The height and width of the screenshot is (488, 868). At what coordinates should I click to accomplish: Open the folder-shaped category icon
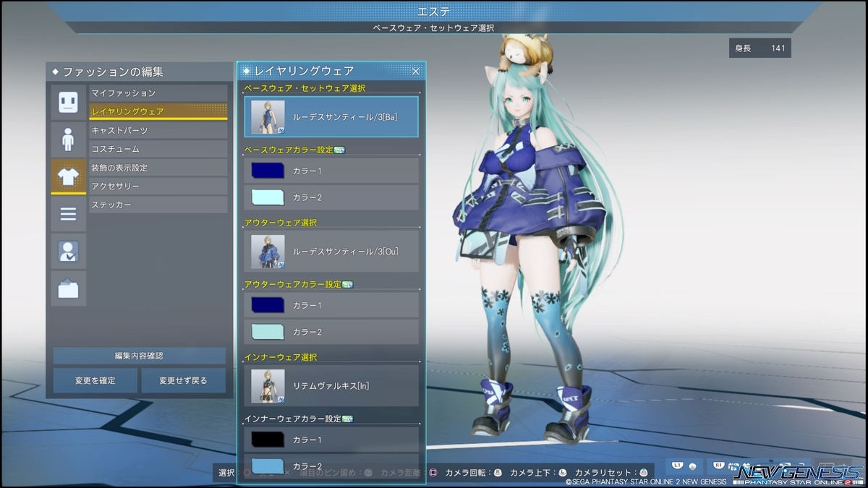tap(68, 288)
